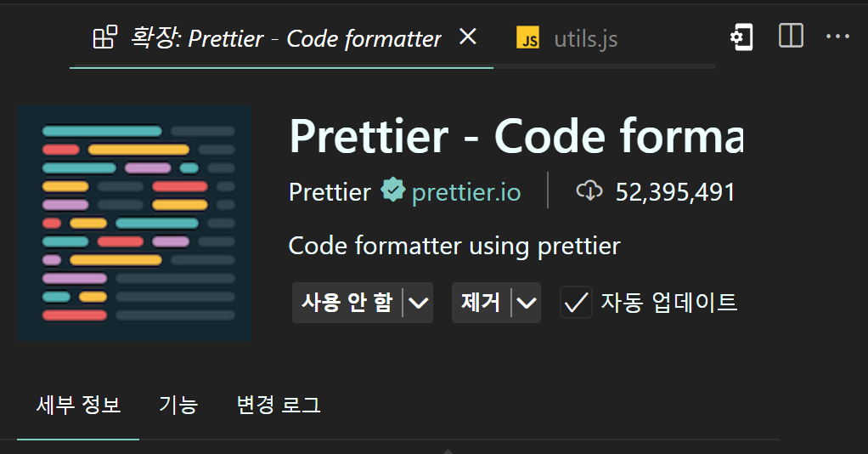Click the JS file icon on utils.js tab
This screenshot has height=454, width=868.
527,38
